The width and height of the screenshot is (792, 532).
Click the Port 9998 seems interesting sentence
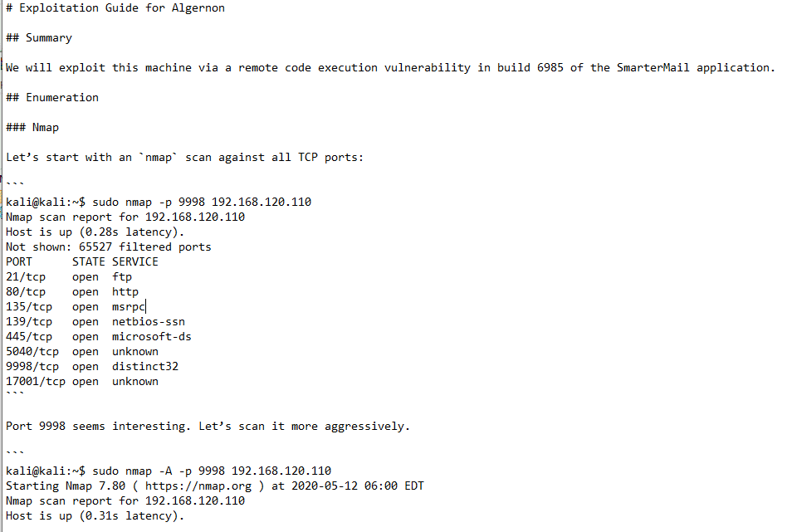point(208,427)
